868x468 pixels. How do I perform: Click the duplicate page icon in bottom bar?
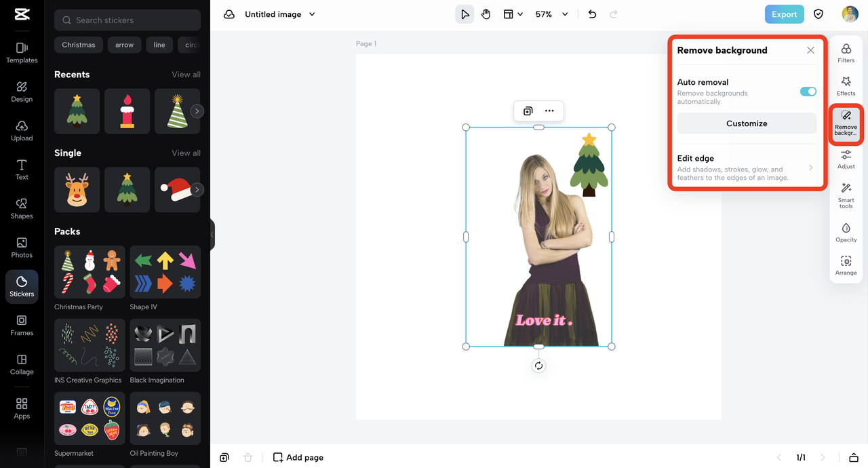point(224,458)
